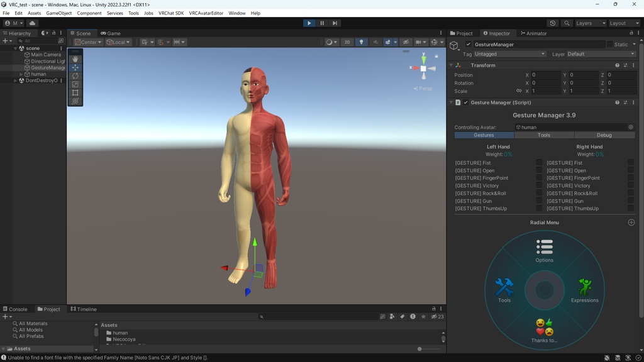
Task: Select the Move tool in the Scene toolbar
Action: (75, 67)
